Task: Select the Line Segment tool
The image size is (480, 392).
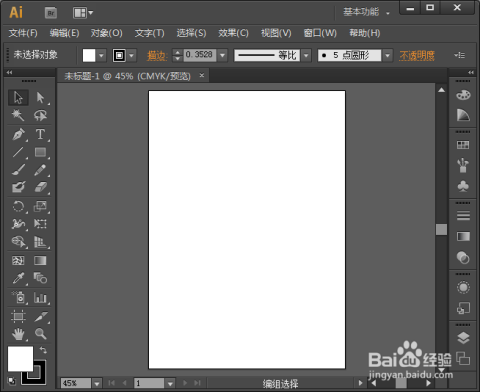Action: (x=18, y=152)
